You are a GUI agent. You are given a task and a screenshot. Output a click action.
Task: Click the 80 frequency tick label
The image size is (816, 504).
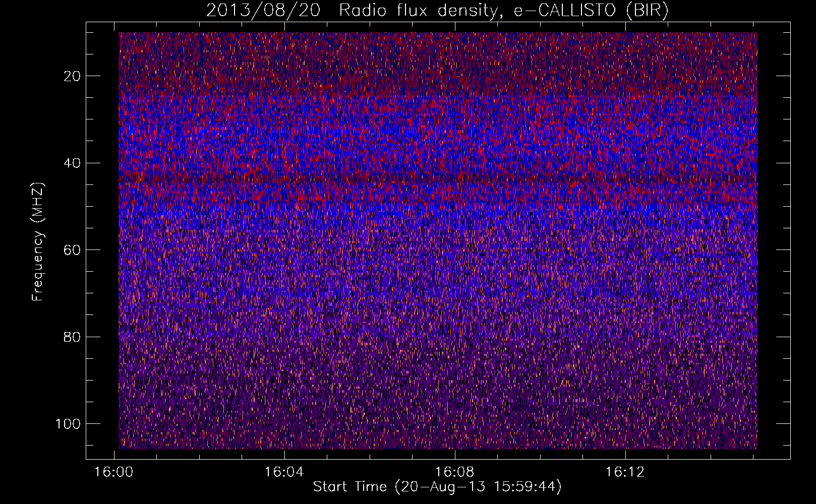73,337
